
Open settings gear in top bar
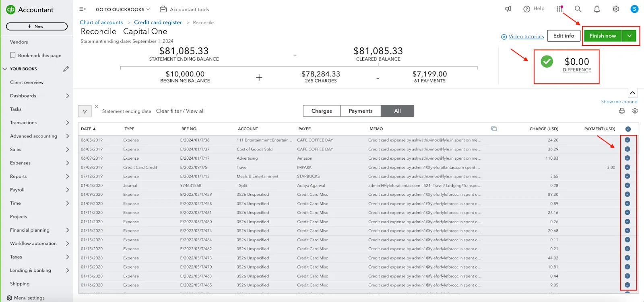pos(615,9)
